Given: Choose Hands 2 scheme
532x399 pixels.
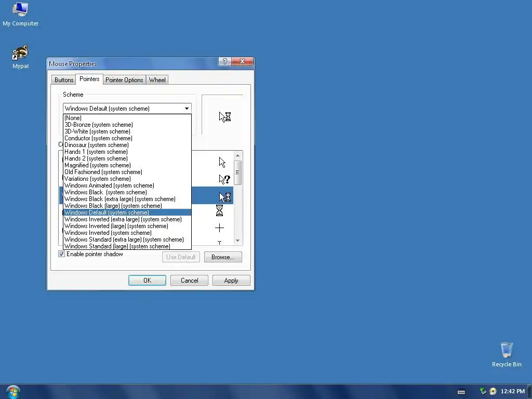Looking at the screenshot, I should (x=127, y=158).
